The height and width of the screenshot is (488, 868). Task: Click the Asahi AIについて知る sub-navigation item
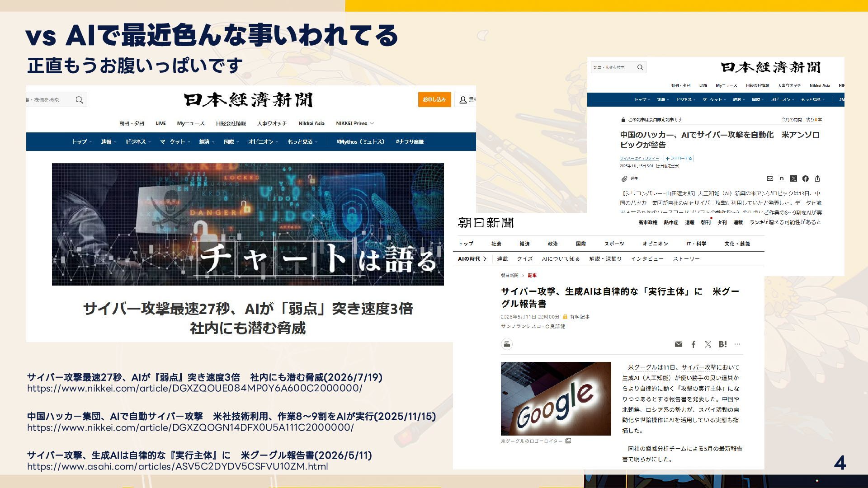pos(561,259)
